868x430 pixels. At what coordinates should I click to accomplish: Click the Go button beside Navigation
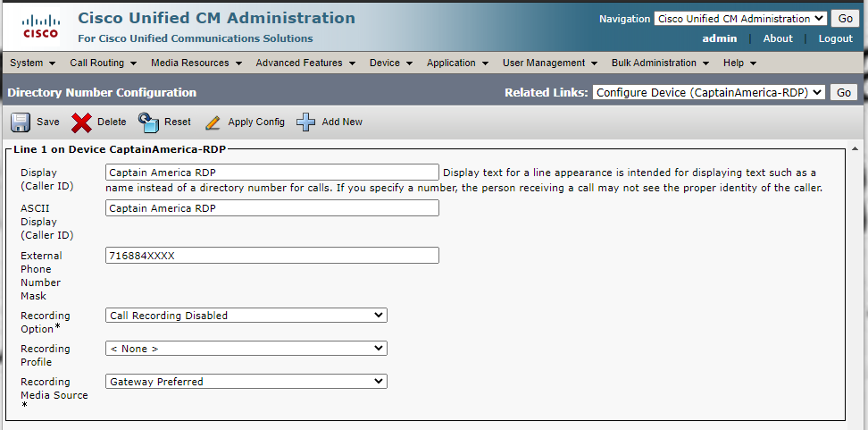(845, 19)
